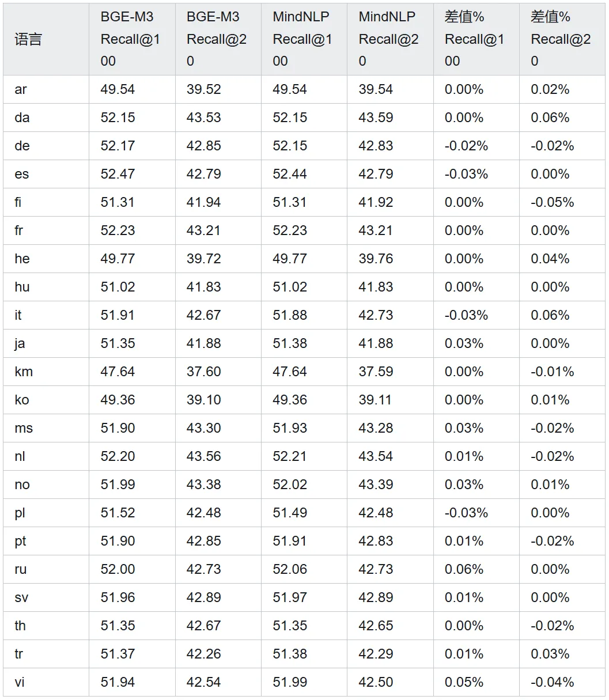Click the -0.04% cell in vi row

click(552, 682)
